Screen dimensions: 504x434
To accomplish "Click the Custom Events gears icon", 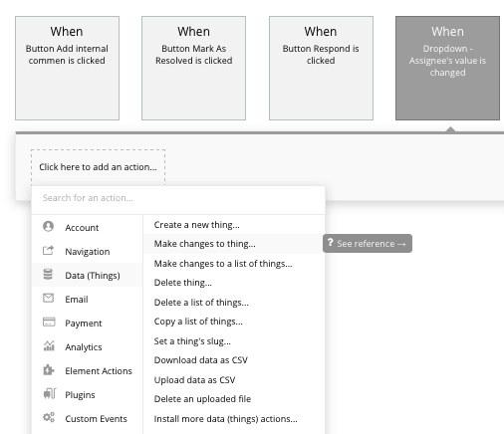I will point(49,417).
